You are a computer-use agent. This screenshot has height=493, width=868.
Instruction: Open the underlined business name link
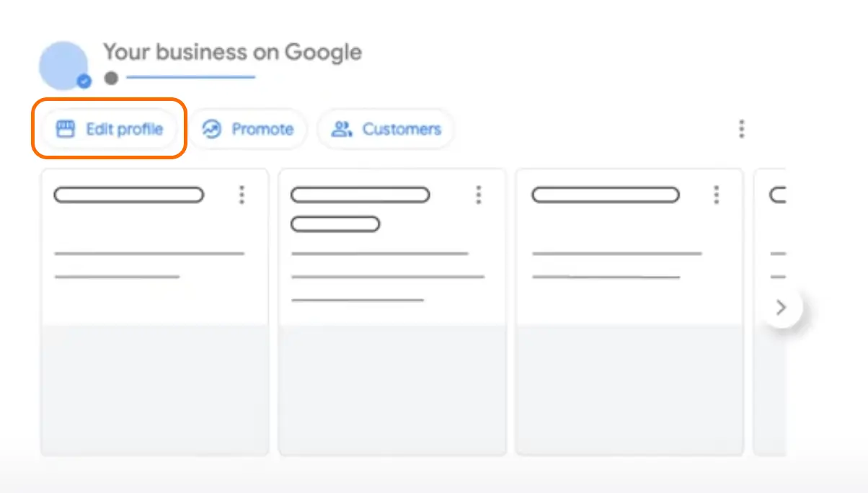click(x=191, y=77)
